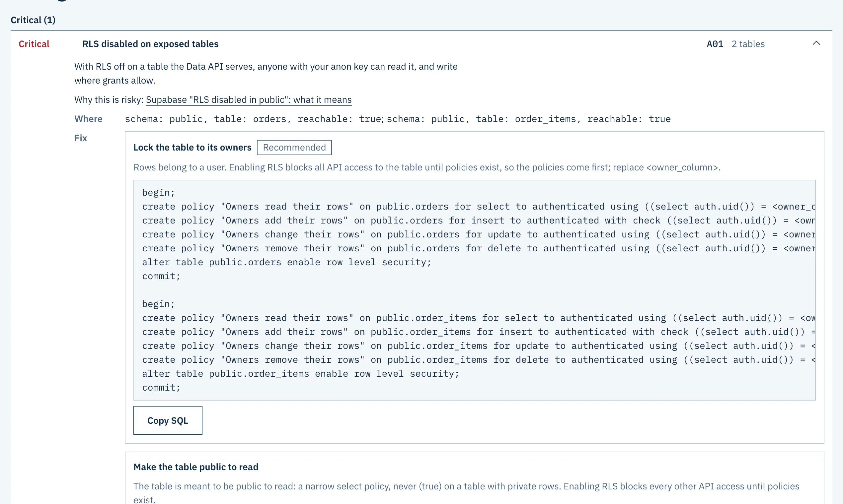Screen dimensions: 843x504
Task: Click 'alter table public.order_items enable row level security;' line
Action: pyautogui.click(x=300, y=374)
